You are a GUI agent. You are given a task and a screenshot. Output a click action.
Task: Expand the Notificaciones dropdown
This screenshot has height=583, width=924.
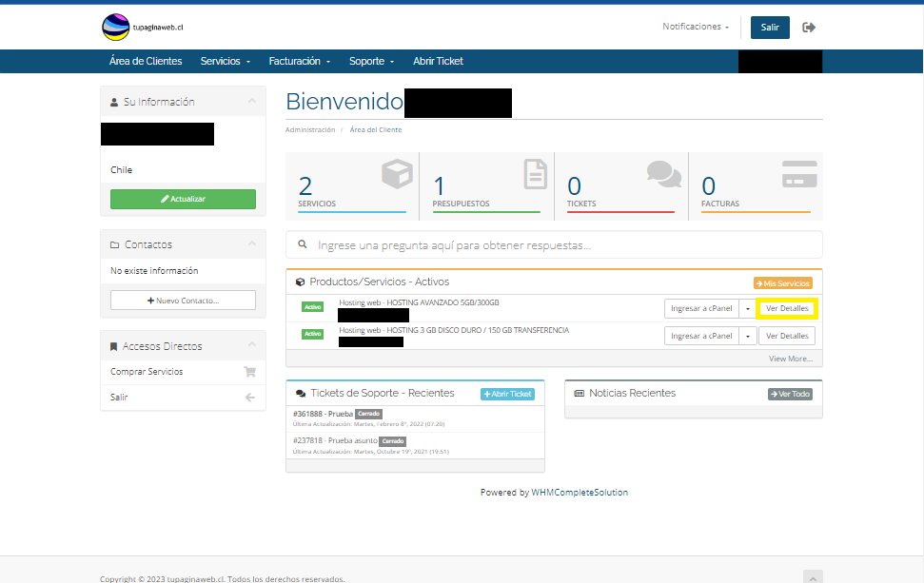click(696, 27)
